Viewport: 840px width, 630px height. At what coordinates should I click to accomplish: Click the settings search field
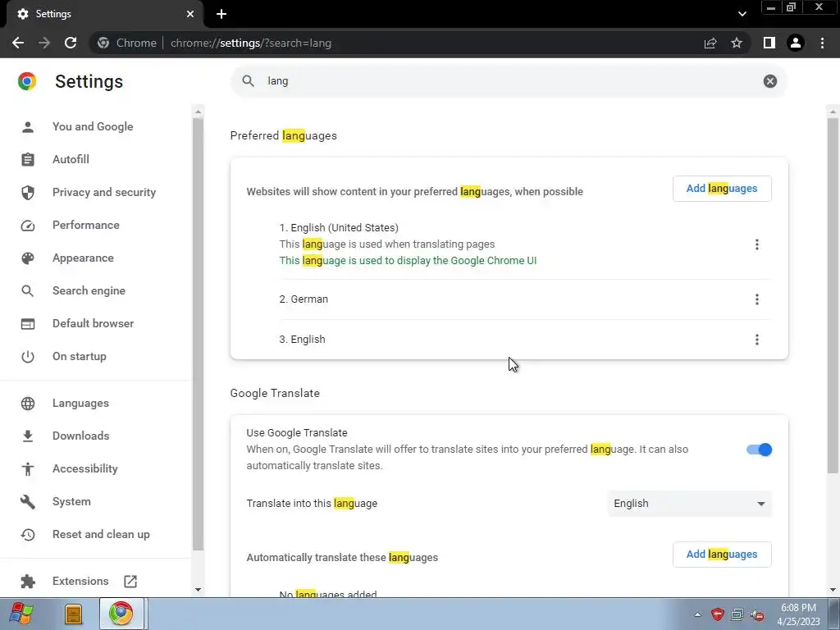[509, 81]
